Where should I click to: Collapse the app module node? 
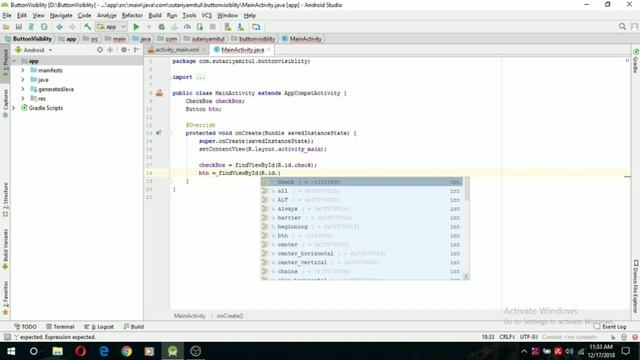pyautogui.click(x=14, y=61)
